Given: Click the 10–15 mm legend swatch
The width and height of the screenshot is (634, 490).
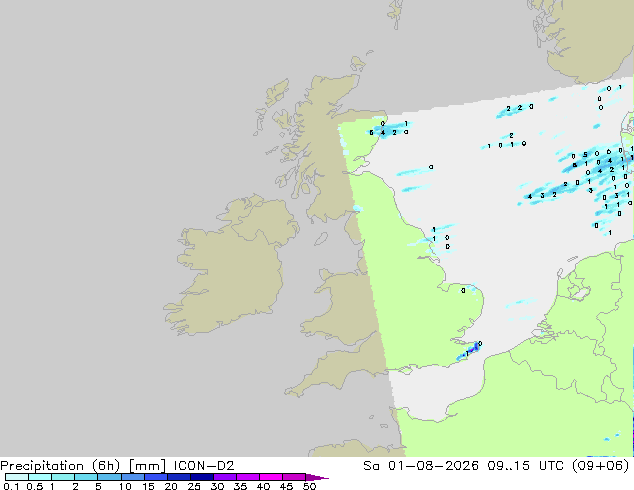Looking at the screenshot, I should (x=133, y=477).
